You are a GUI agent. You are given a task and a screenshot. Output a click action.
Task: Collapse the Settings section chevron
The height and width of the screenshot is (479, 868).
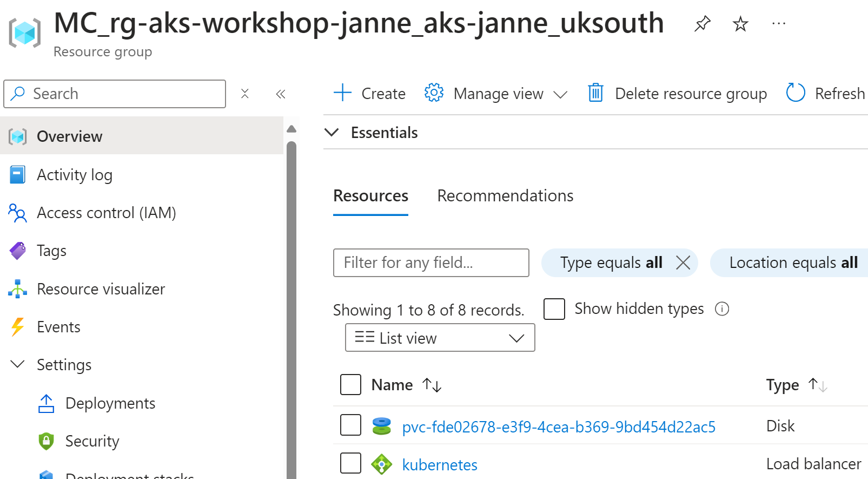(17, 364)
